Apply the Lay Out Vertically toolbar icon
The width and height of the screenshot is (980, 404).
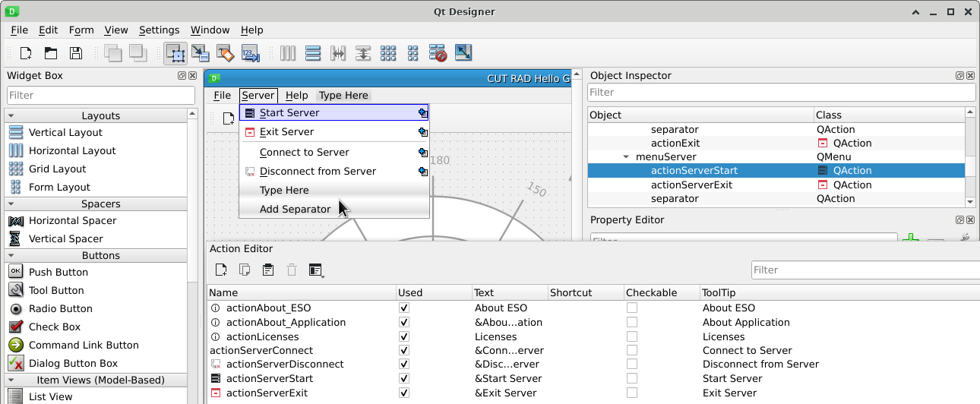coord(312,53)
